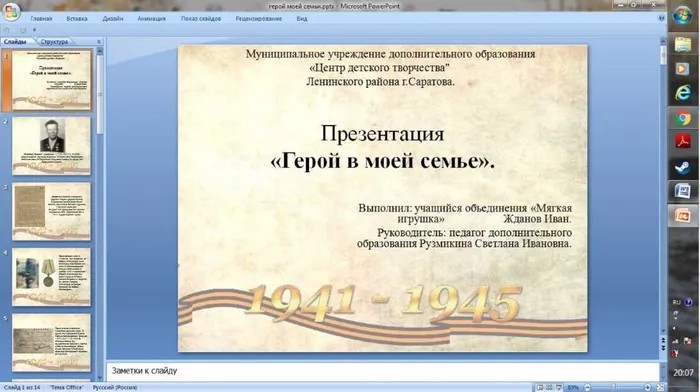Image resolution: width=700 pixels, height=392 pixels.
Task: Click the slide title 'Герой в моей семье'
Action: (383, 161)
